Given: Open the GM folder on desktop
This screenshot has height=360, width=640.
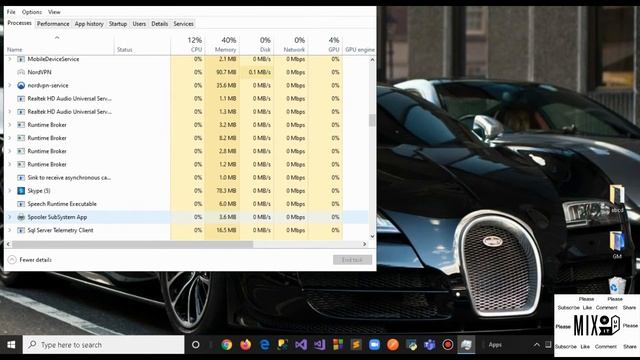Looking at the screenshot, I should pyautogui.click(x=617, y=245).
